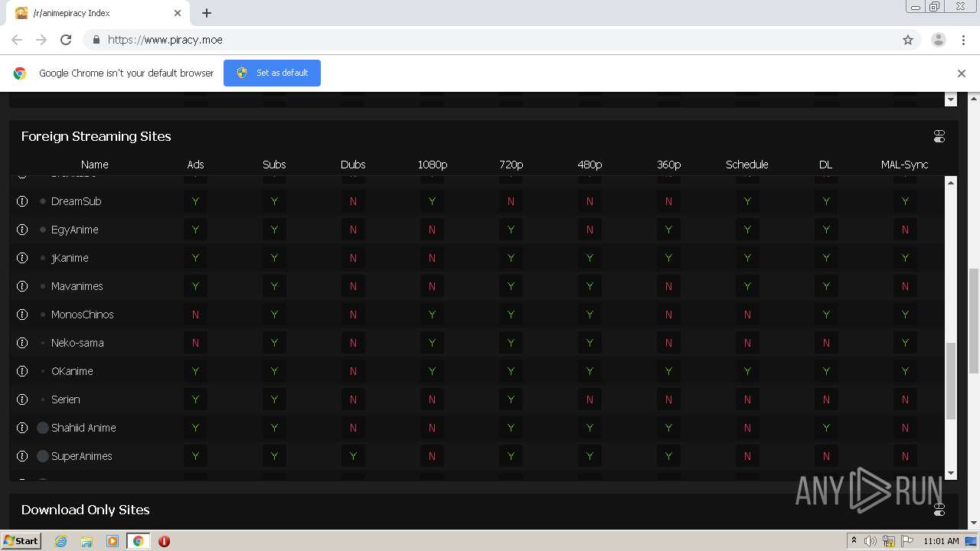Viewport: 980px width, 551px height.
Task: Sort table by MAL-Sync column header
Action: (904, 165)
